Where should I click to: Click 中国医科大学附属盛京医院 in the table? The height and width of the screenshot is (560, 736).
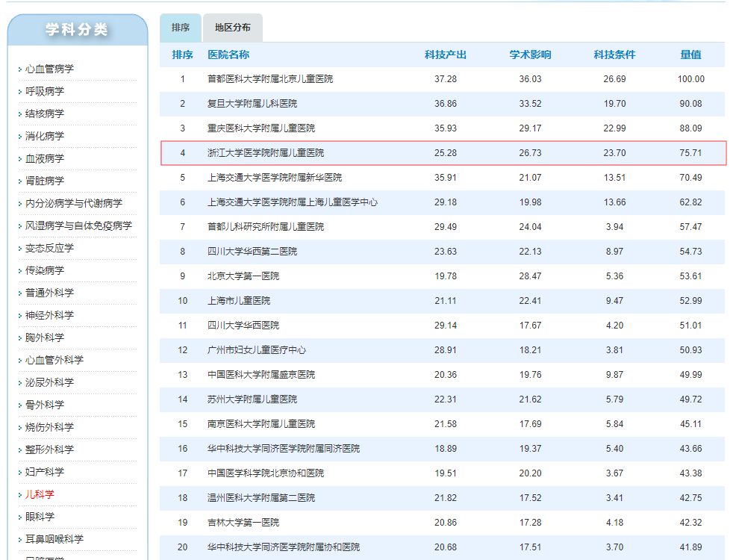(261, 375)
